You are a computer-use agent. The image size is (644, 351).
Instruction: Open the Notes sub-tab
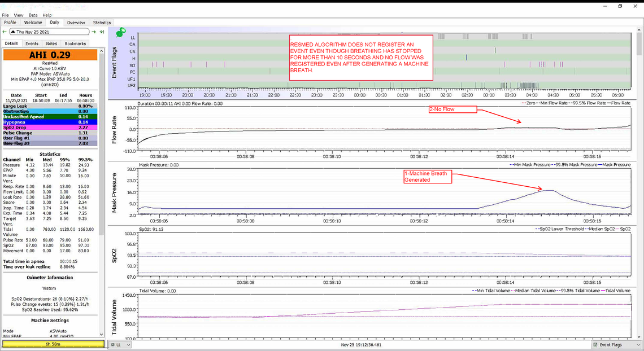[x=51, y=43]
